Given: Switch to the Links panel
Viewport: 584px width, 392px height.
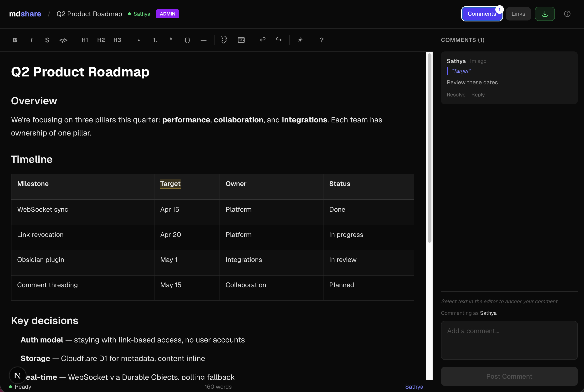Looking at the screenshot, I should click(518, 14).
